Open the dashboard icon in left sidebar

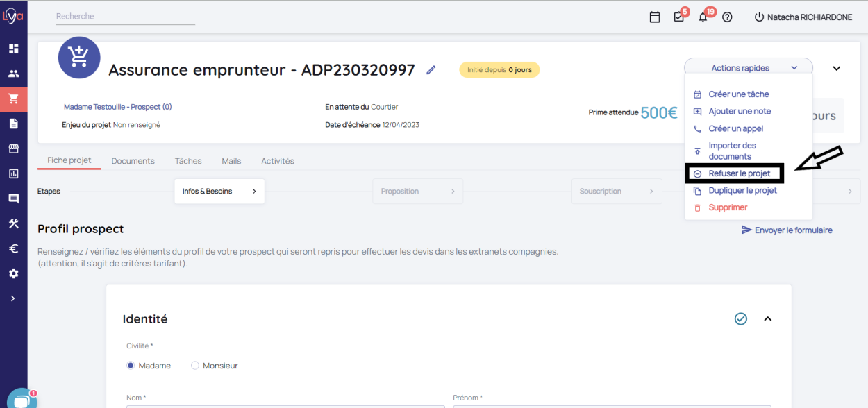tap(13, 49)
